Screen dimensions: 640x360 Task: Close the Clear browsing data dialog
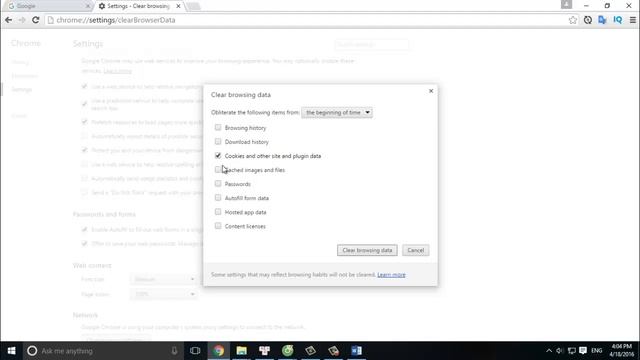click(x=431, y=91)
